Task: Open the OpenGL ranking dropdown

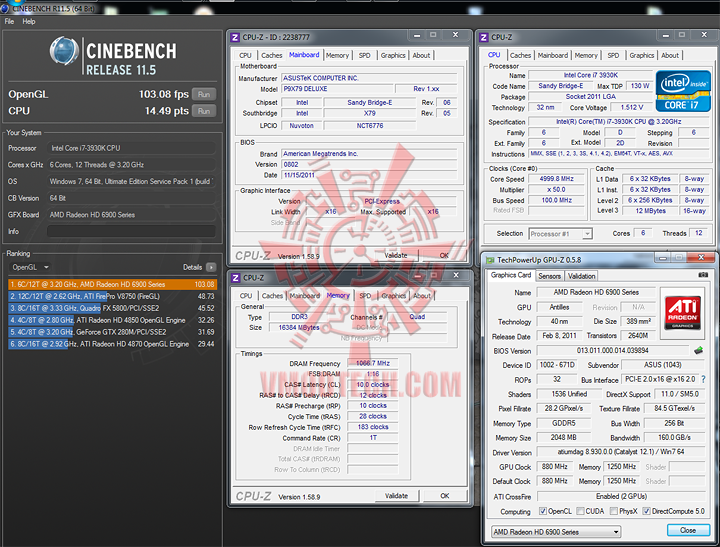Action: (x=30, y=267)
